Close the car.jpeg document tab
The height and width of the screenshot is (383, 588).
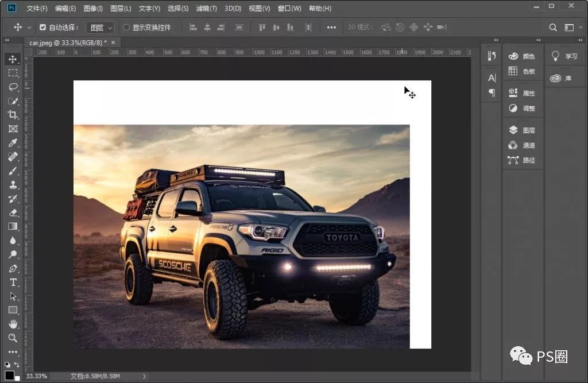[113, 42]
